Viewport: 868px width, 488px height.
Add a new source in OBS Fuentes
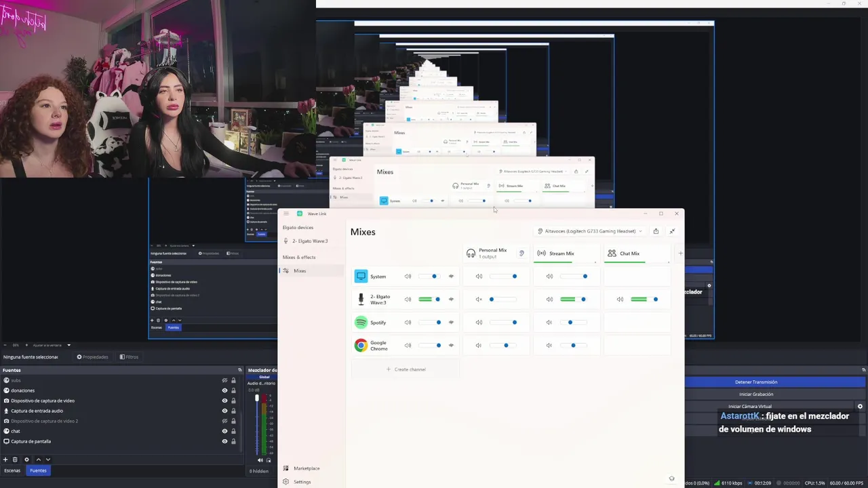pos(5,460)
